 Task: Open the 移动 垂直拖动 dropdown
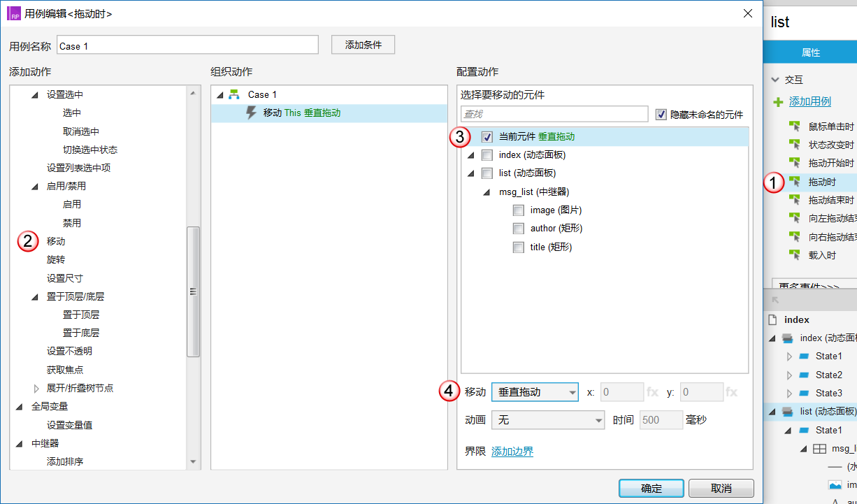(535, 392)
